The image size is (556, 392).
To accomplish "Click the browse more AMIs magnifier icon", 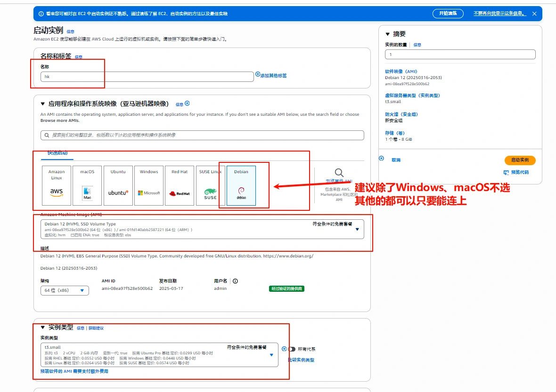I will coord(339,173).
